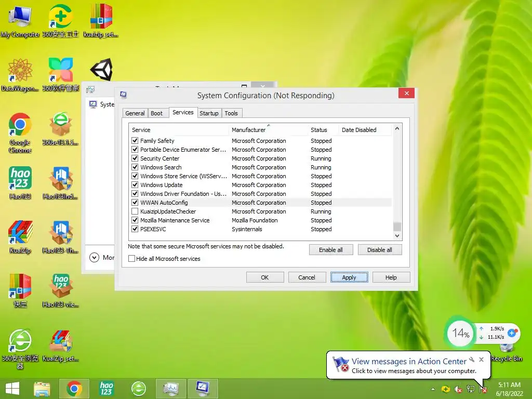Open hao123 taskbar icon
Image resolution: width=532 pixels, height=399 pixels.
tap(106, 389)
